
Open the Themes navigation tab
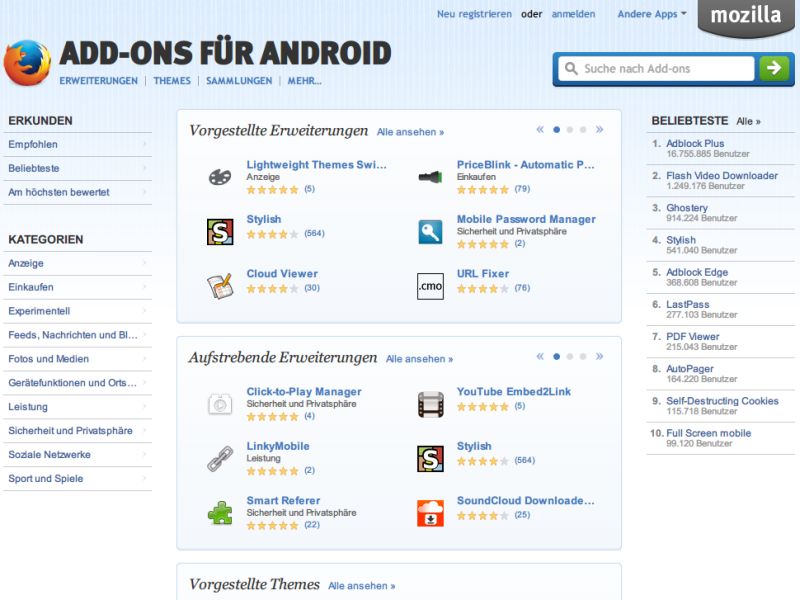click(172, 81)
